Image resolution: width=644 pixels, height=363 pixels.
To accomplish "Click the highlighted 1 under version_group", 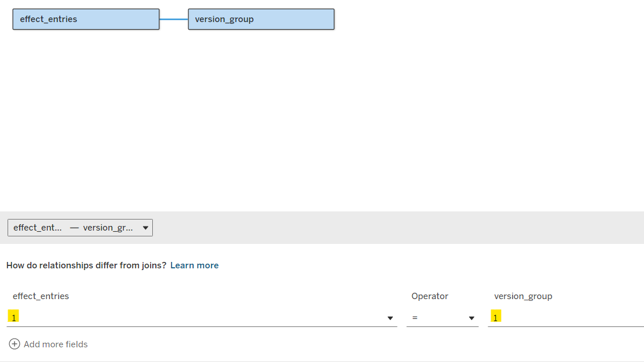I will (495, 317).
